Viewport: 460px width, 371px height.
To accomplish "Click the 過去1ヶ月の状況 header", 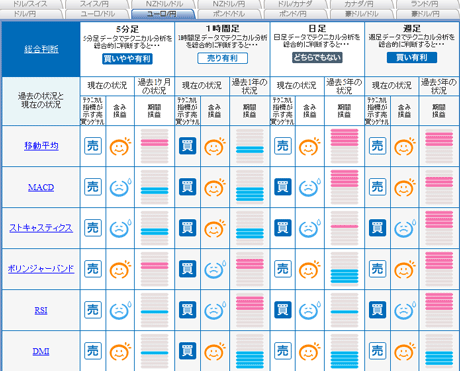I will click(154, 86).
